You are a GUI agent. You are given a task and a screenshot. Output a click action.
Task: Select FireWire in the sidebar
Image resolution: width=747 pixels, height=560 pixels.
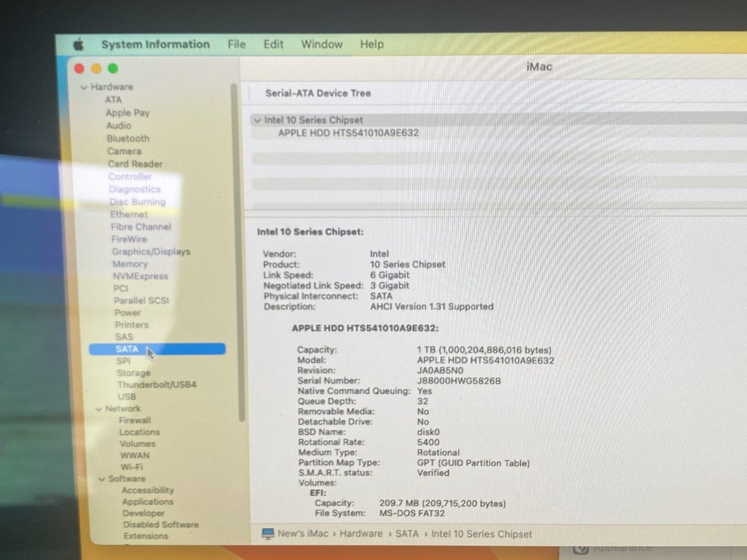click(129, 239)
